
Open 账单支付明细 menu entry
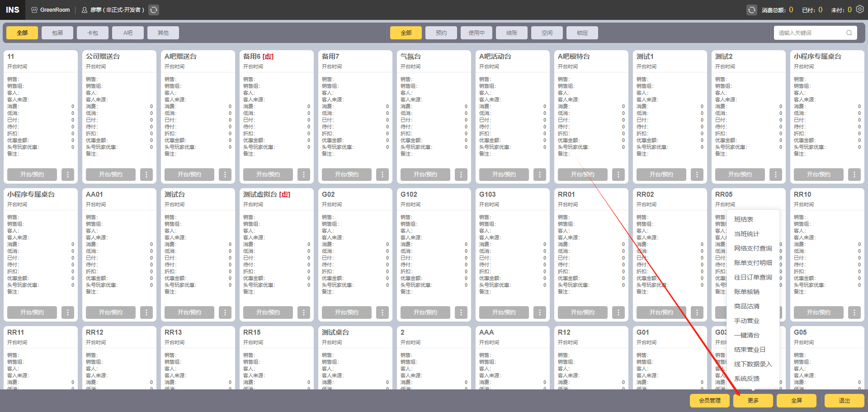(753, 263)
